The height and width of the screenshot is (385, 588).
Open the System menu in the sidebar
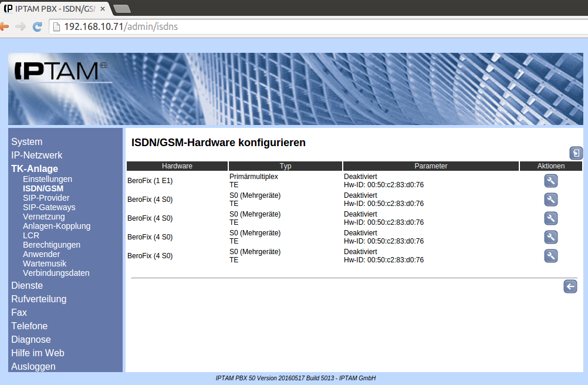pyautogui.click(x=26, y=141)
